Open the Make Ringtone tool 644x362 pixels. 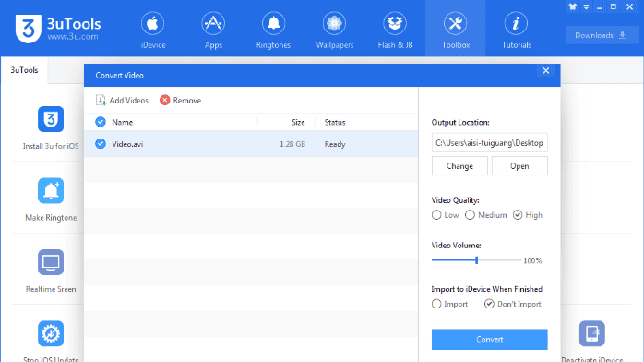pyautogui.click(x=51, y=199)
